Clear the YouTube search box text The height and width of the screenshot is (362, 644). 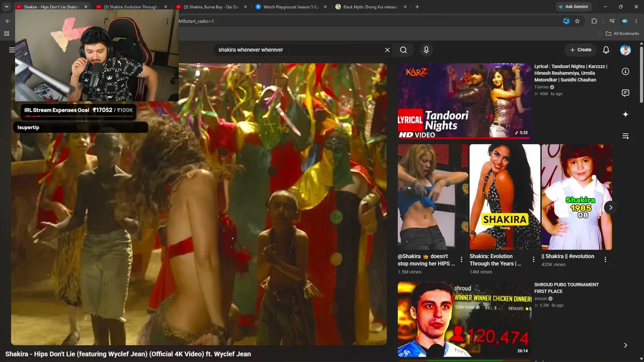click(387, 50)
